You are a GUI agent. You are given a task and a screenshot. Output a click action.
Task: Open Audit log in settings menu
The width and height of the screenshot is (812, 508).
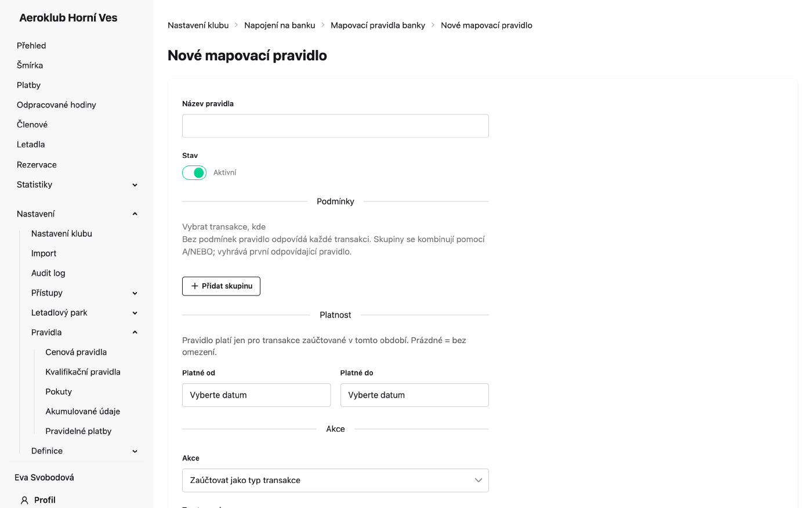48,273
